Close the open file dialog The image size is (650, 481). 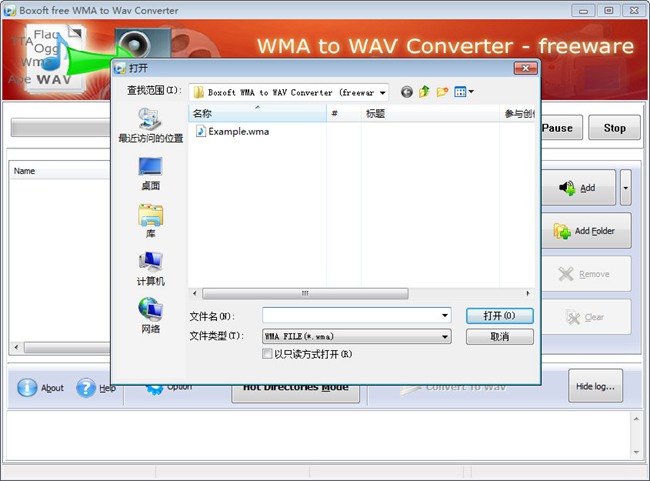tap(526, 68)
